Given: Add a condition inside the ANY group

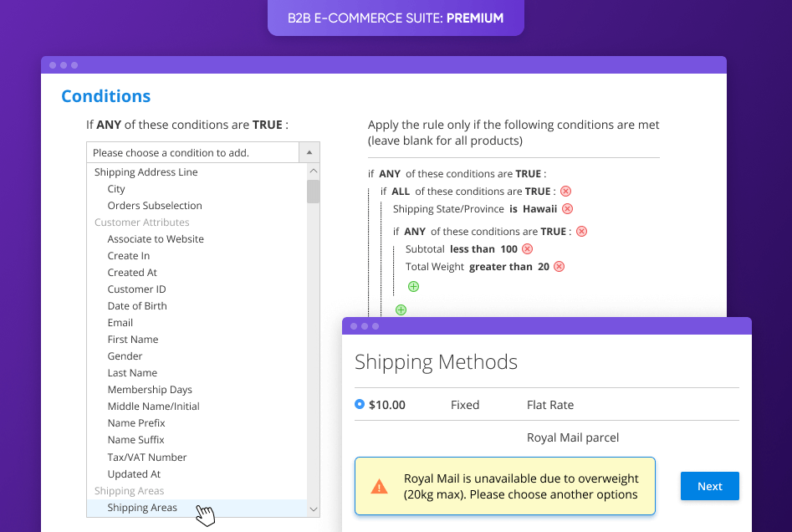Looking at the screenshot, I should 412,286.
